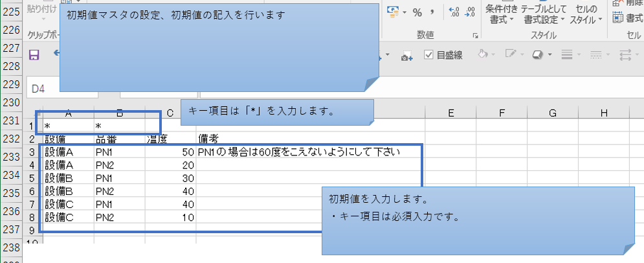644x263 pixels.
Task: Open セルのスタイル dropdown
Action: [x=586, y=14]
